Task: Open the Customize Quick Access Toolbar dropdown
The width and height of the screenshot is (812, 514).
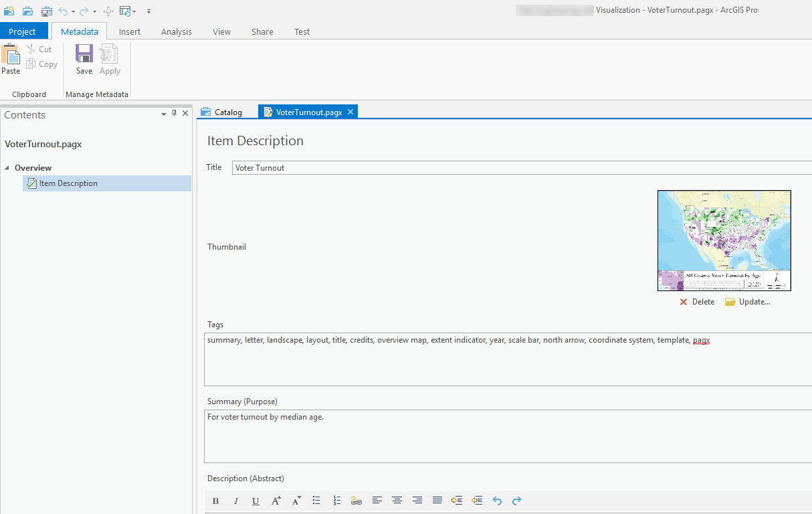Action: (x=148, y=11)
